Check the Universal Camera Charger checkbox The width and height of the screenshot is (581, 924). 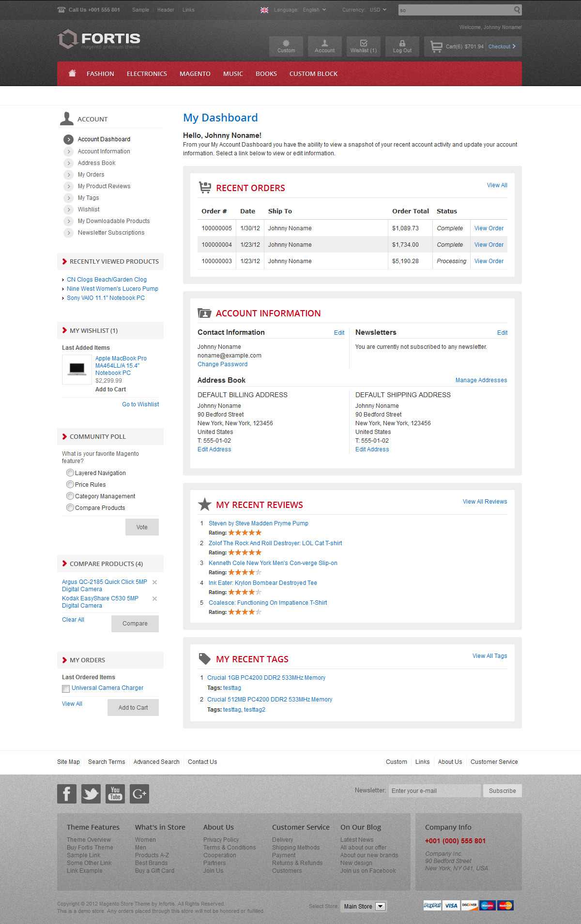tap(66, 689)
